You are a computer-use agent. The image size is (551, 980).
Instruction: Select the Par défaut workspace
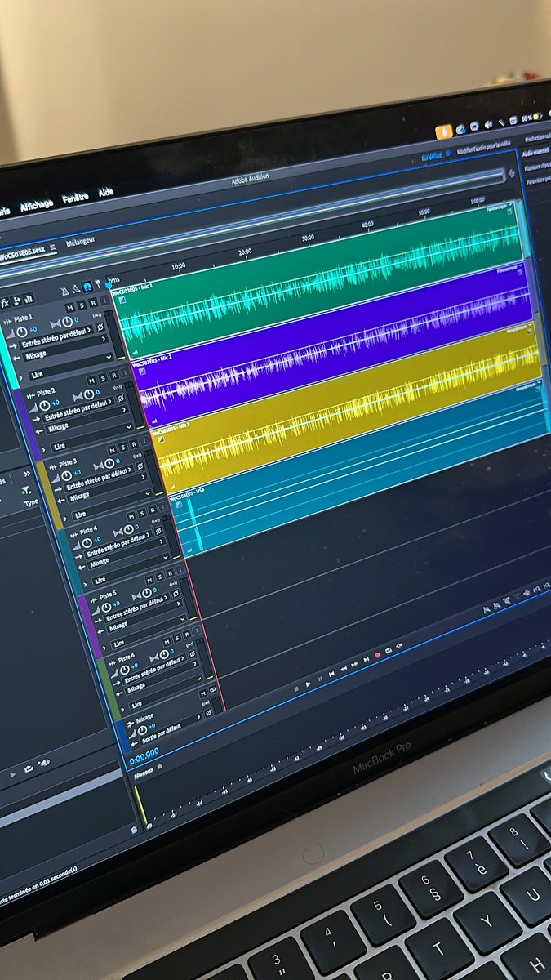[433, 156]
